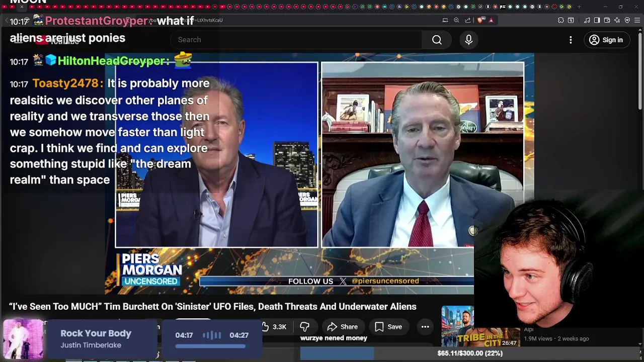
Task: Toggle the browser sidebar panel icon
Action: tap(597, 20)
